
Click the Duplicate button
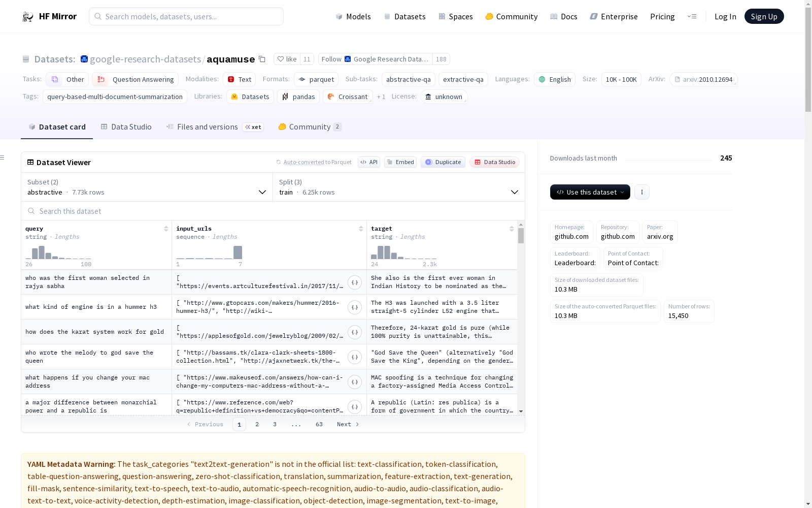[x=443, y=162]
